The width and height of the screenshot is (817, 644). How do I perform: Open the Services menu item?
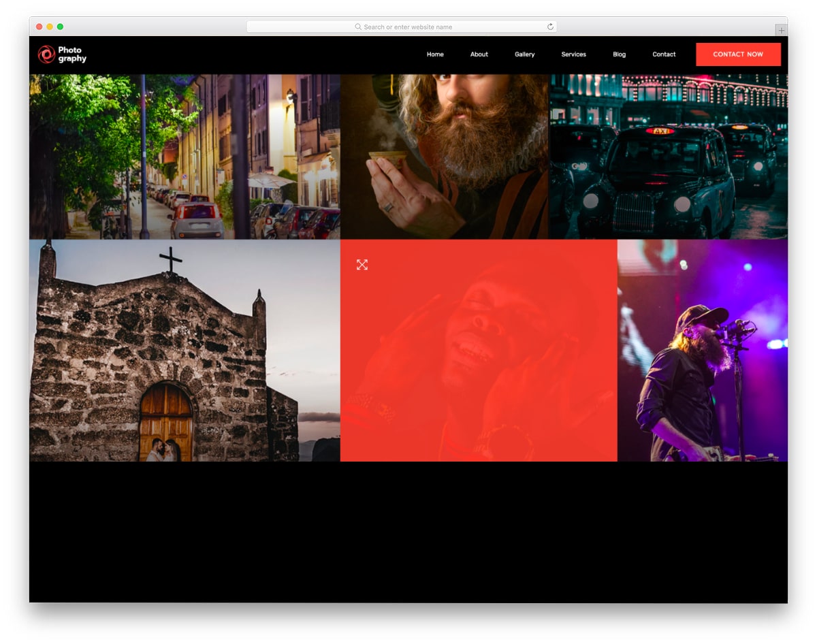(573, 54)
